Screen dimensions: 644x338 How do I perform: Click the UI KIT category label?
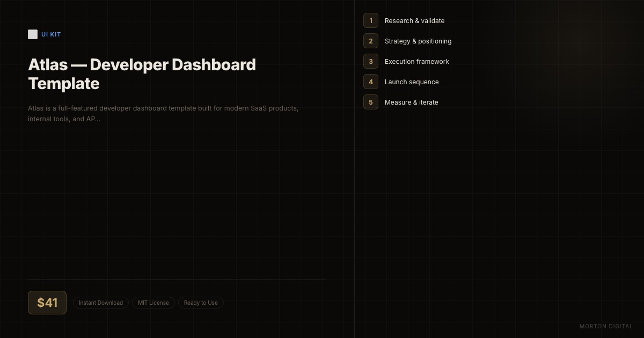point(51,34)
